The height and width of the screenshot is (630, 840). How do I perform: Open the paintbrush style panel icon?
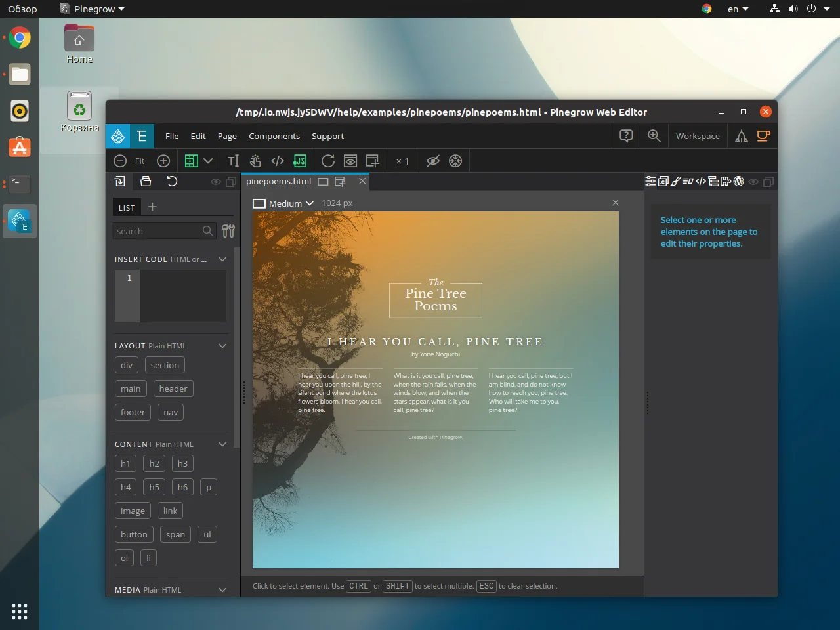pyautogui.click(x=675, y=181)
